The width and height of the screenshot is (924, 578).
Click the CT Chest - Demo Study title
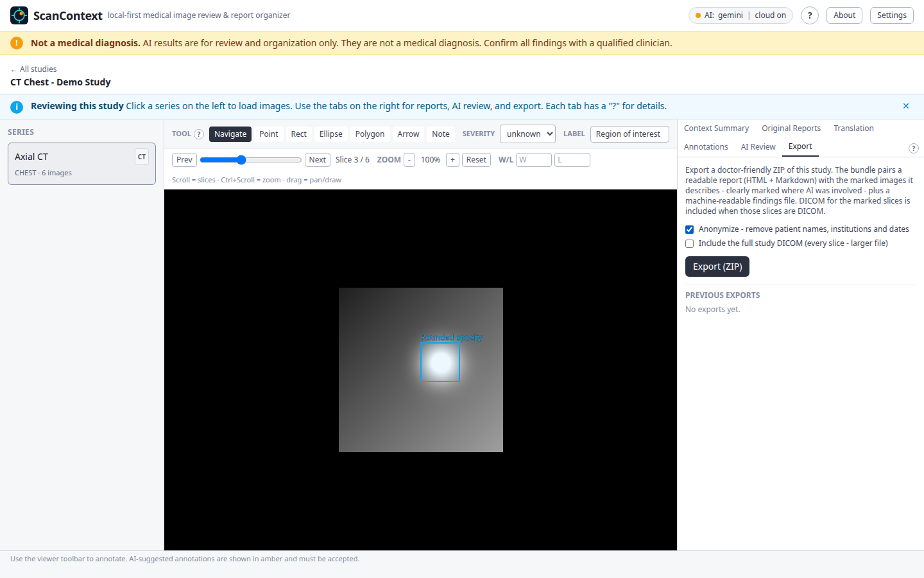point(60,82)
